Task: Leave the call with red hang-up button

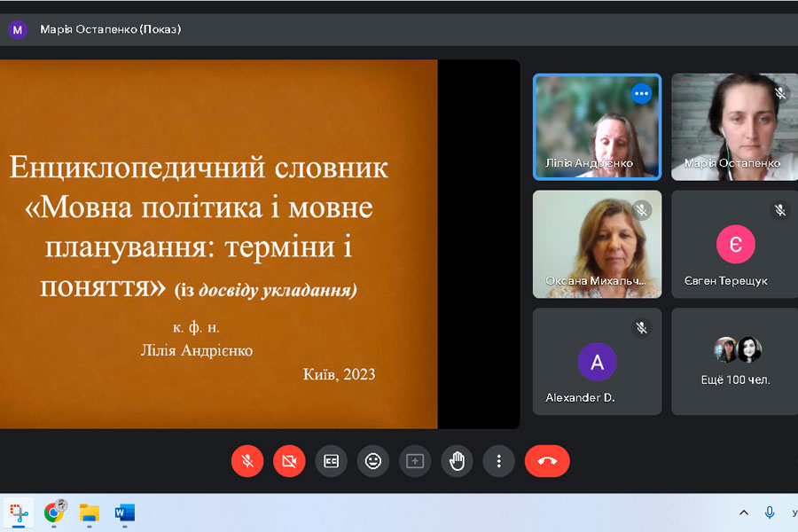Action: point(547,461)
